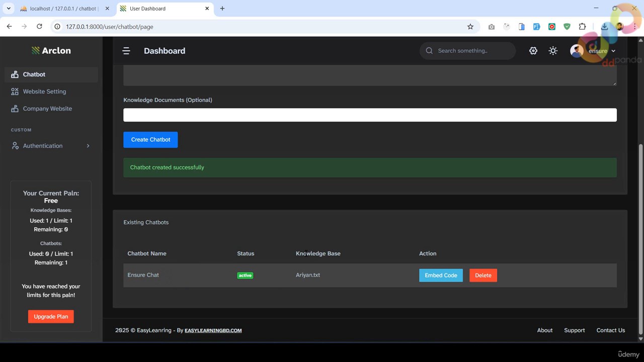644x362 pixels.
Task: Click the Dashboard page title
Action: click(165, 51)
